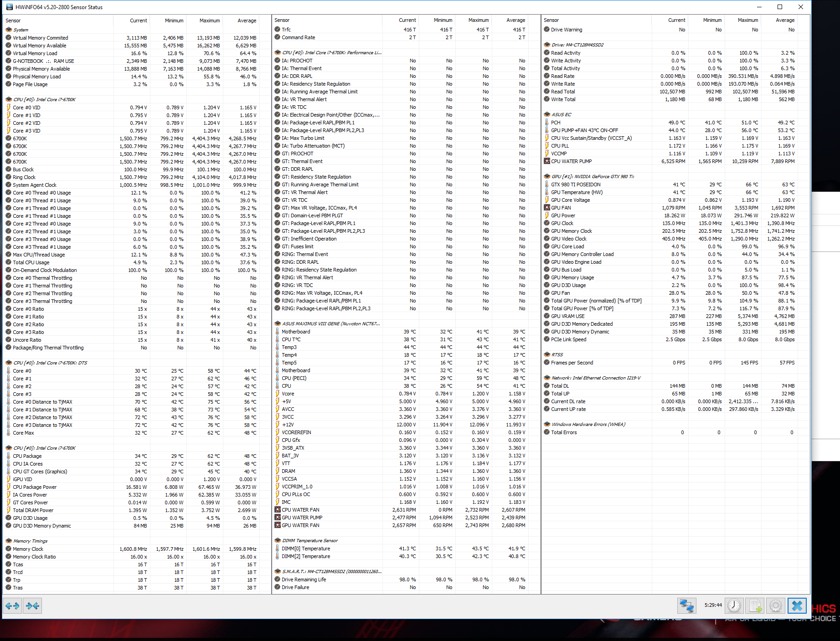The width and height of the screenshot is (840, 641).
Task: Click the elapsed time counter 5:29:44
Action: (x=712, y=605)
